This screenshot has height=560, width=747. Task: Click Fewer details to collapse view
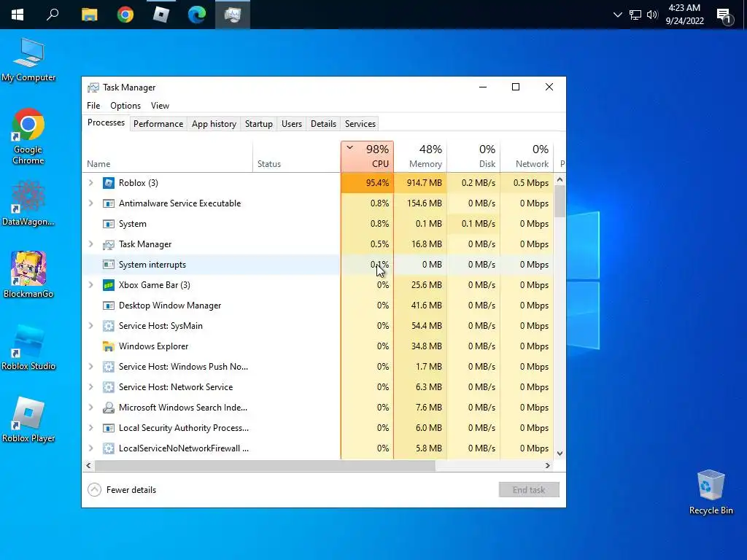122,490
